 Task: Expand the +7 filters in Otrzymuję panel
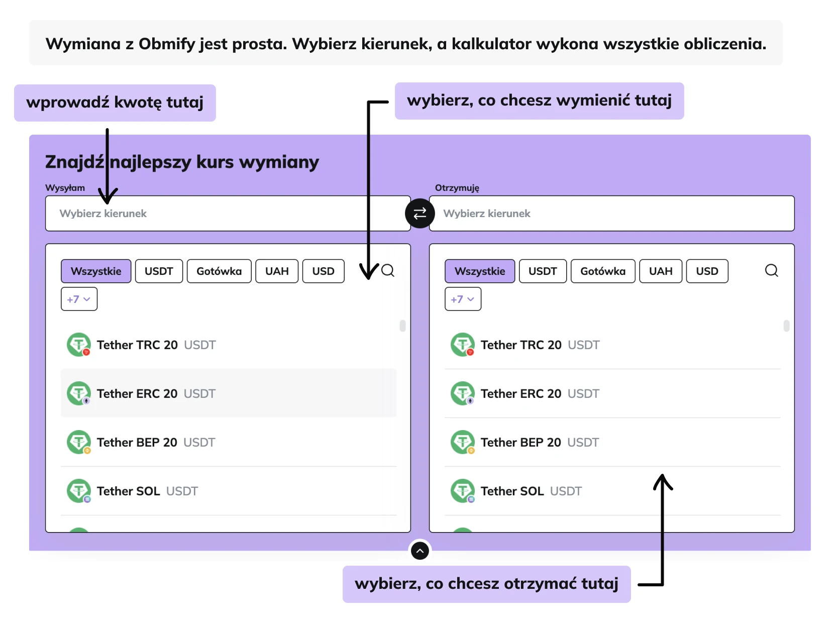(x=463, y=299)
